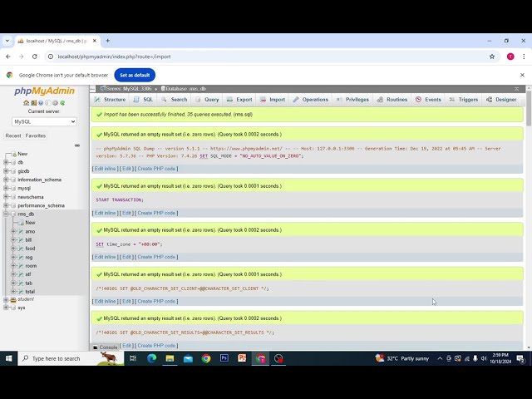Click Windows taskbar search box

(x=71, y=358)
